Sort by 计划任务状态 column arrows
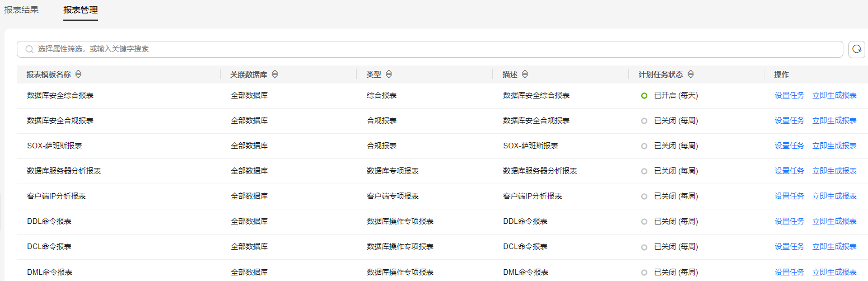The image size is (868, 281). (x=690, y=74)
